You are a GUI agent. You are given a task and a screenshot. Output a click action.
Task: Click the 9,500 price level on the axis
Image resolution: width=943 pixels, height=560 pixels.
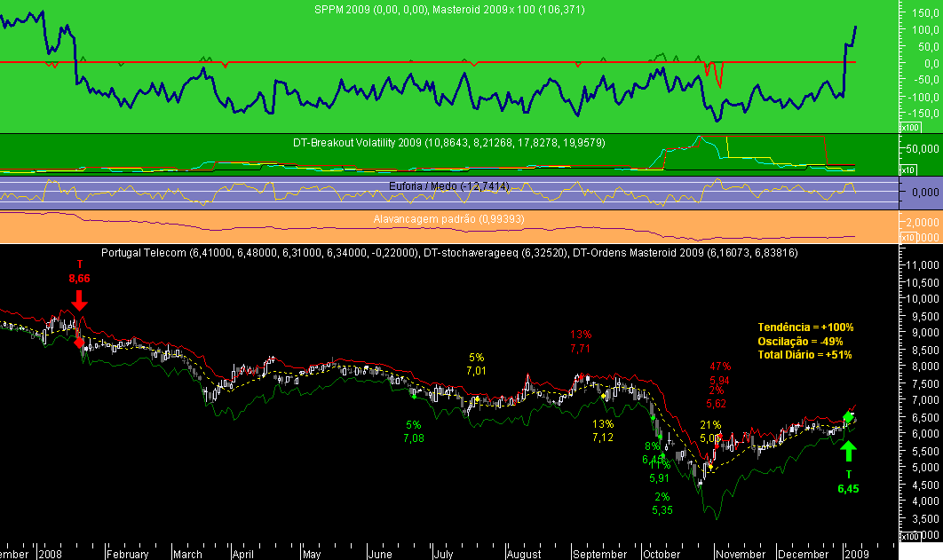tap(925, 315)
